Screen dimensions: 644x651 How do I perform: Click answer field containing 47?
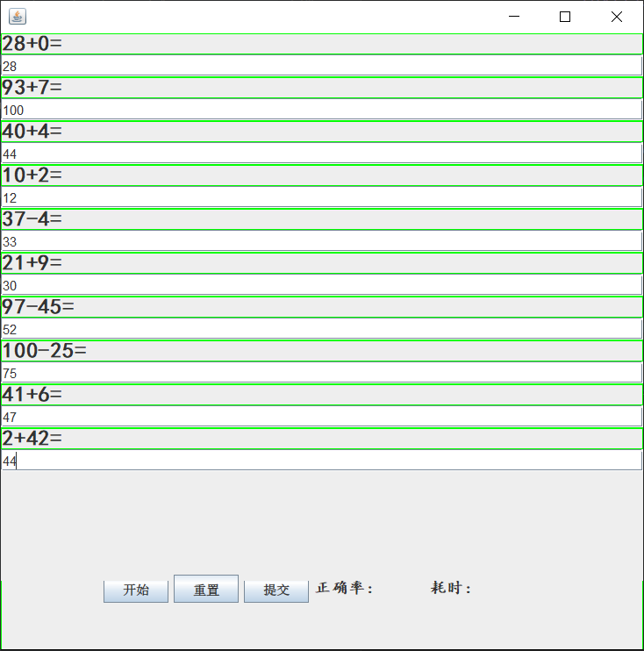coord(322,417)
